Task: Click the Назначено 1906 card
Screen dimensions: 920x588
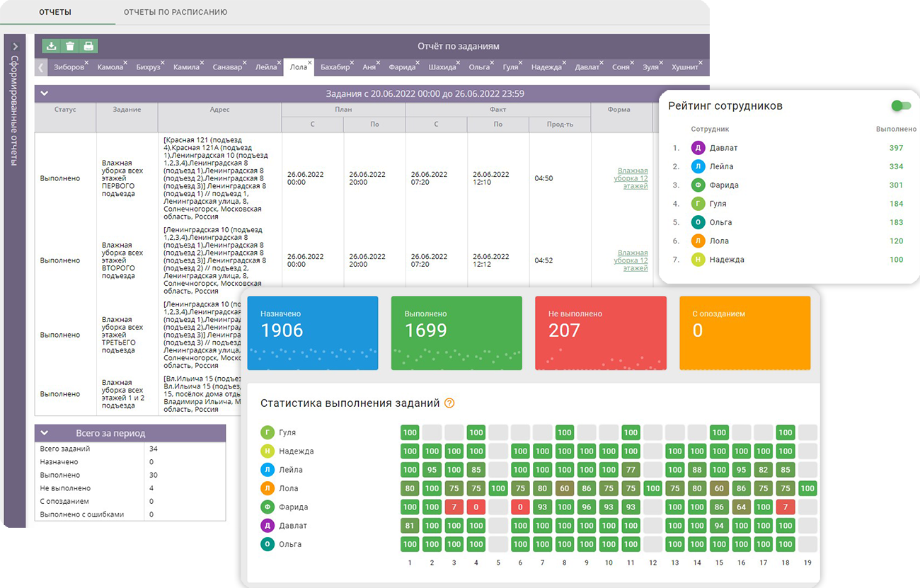Action: pyautogui.click(x=313, y=333)
